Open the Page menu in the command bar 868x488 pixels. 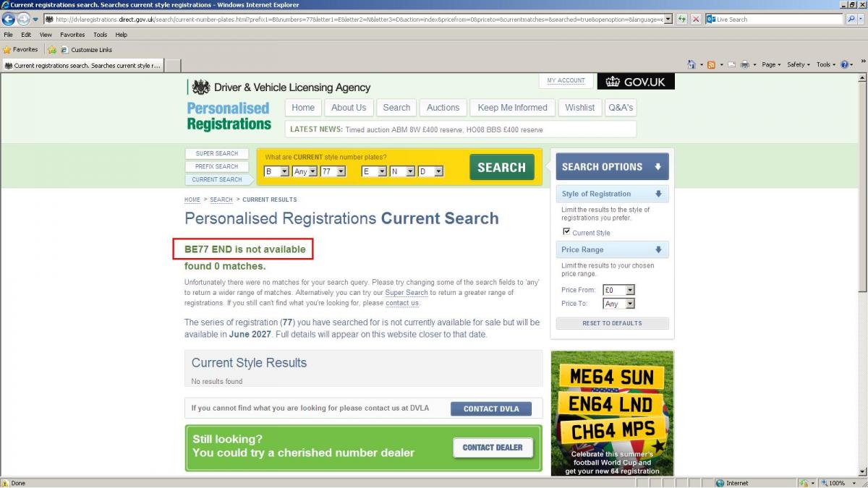pyautogui.click(x=771, y=64)
